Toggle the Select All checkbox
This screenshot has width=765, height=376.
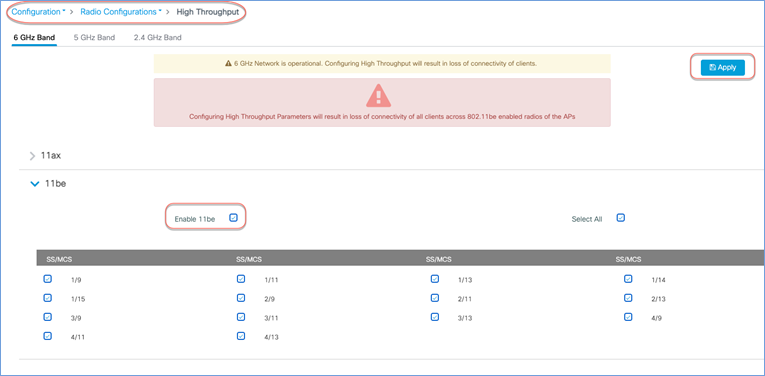(x=621, y=218)
